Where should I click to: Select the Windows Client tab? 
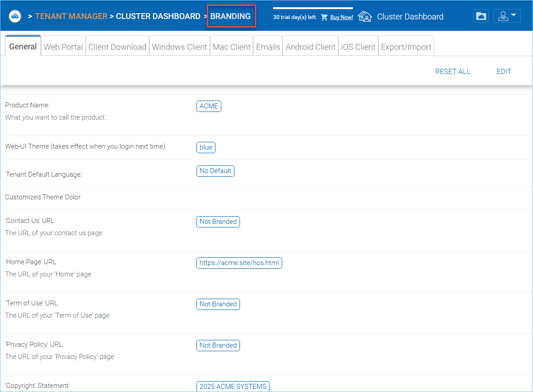(x=180, y=47)
